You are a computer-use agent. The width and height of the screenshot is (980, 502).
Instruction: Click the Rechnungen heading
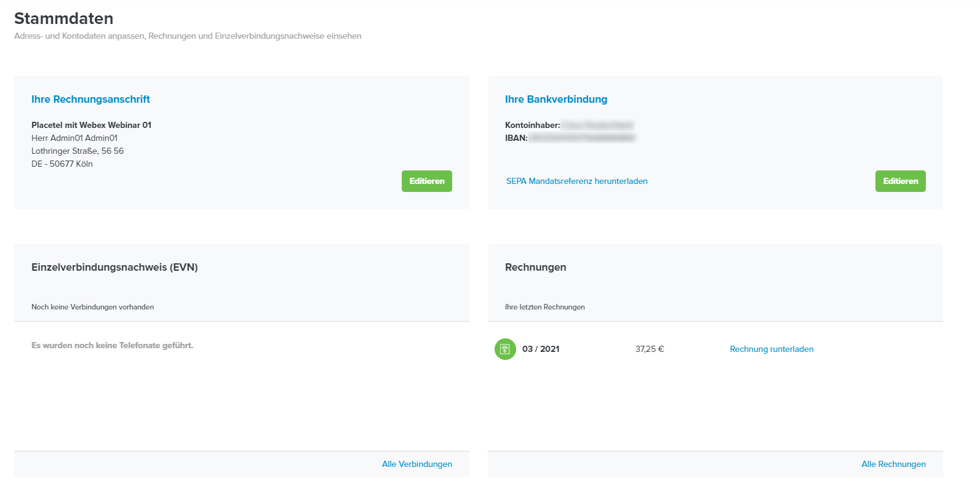point(535,267)
